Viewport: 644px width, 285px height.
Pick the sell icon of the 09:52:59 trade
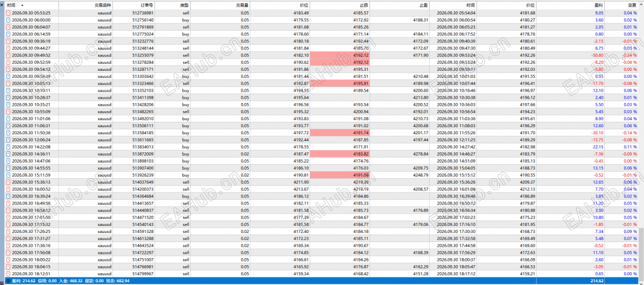click(x=9, y=62)
